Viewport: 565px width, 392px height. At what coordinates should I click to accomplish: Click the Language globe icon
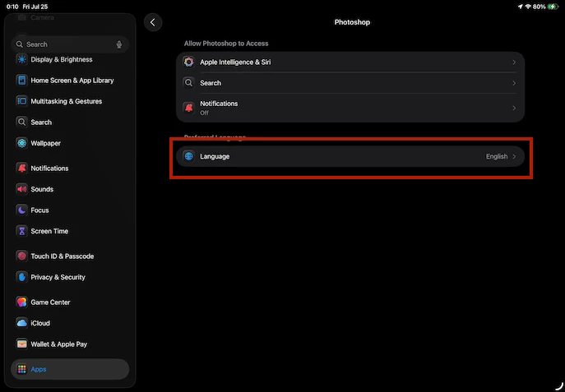188,156
